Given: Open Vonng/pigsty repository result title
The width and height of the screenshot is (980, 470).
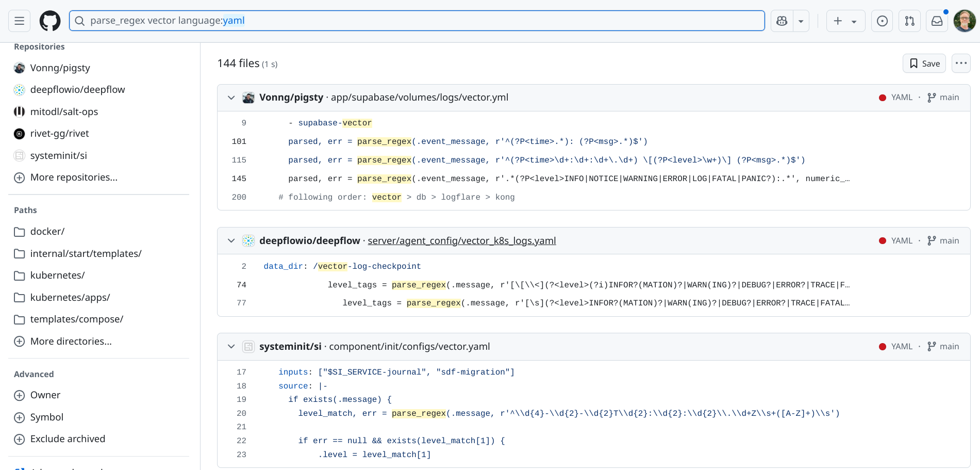Looking at the screenshot, I should coord(291,98).
